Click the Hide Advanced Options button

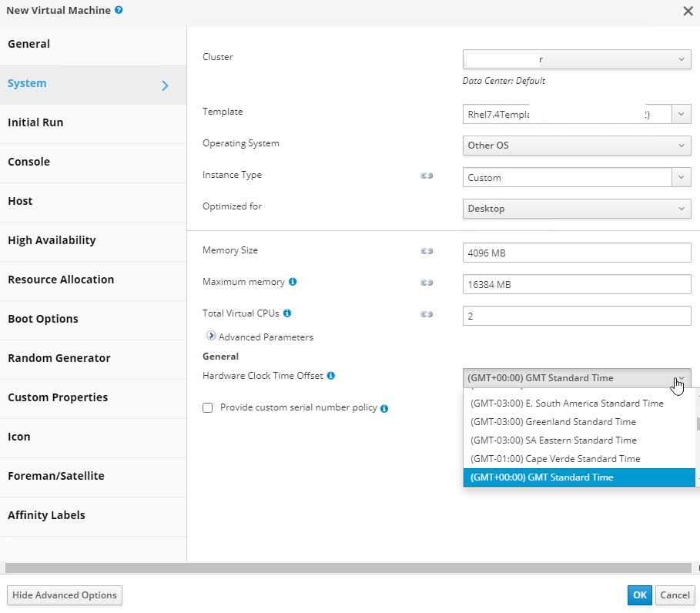[64, 595]
